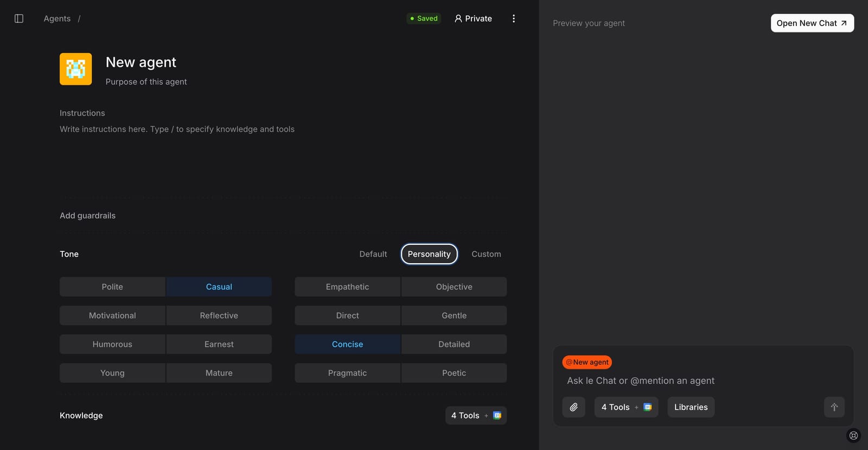Toggle the Concise tone option

(x=347, y=344)
